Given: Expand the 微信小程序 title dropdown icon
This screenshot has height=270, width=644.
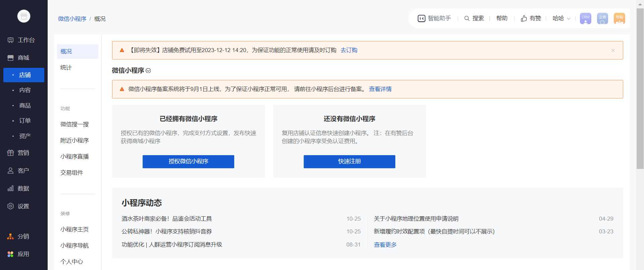Looking at the screenshot, I should 148,71.
